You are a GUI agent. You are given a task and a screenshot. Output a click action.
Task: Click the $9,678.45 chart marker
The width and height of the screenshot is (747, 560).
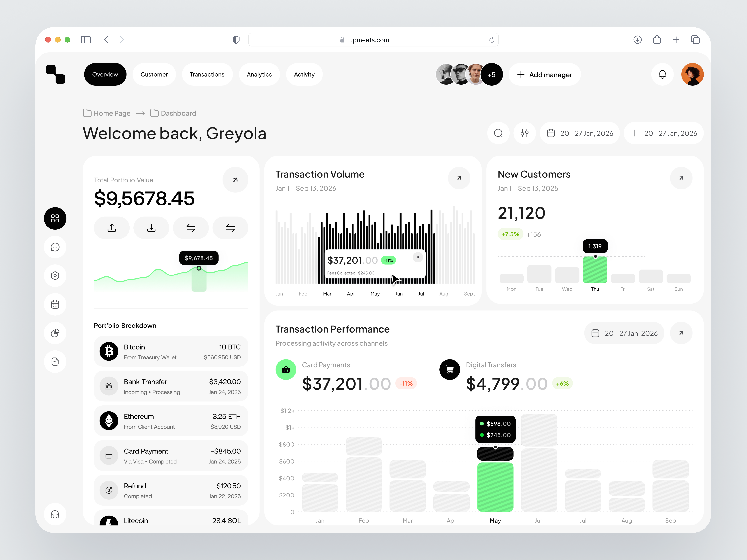pos(199,268)
